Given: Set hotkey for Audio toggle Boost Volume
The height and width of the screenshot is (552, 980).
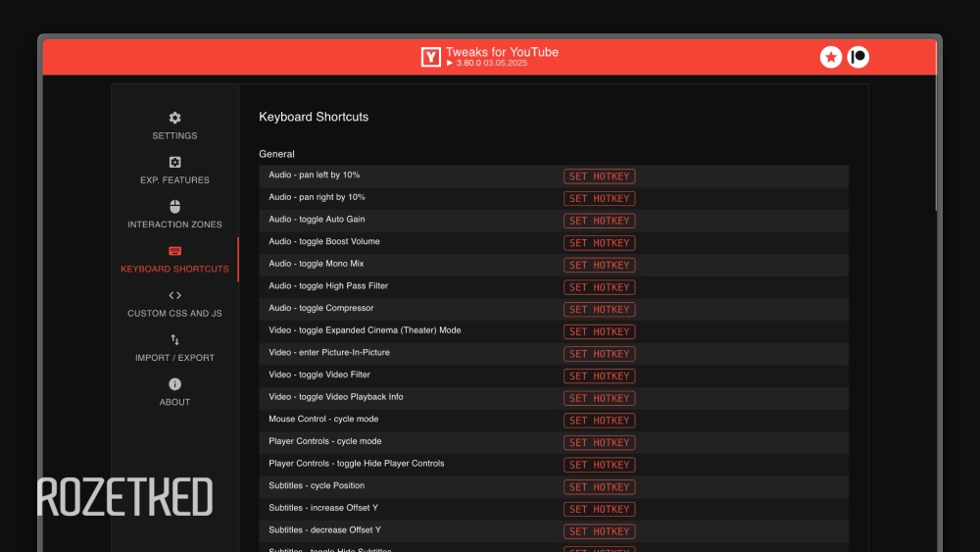Looking at the screenshot, I should coord(599,243).
